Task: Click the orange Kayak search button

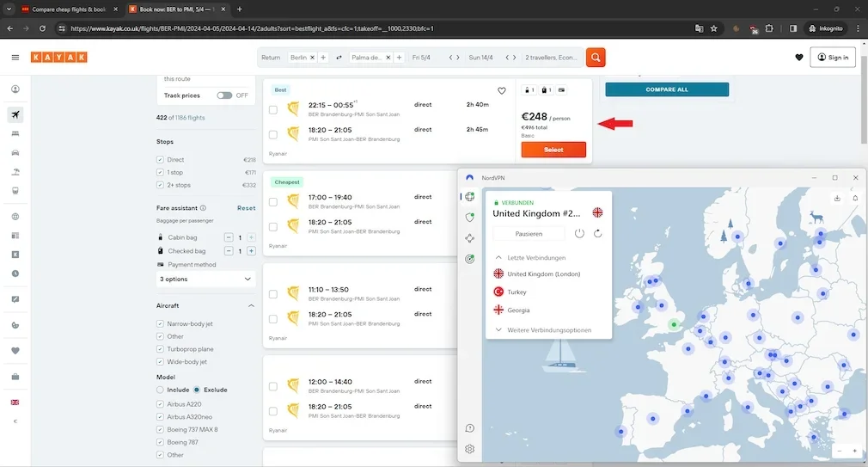Action: (596, 58)
